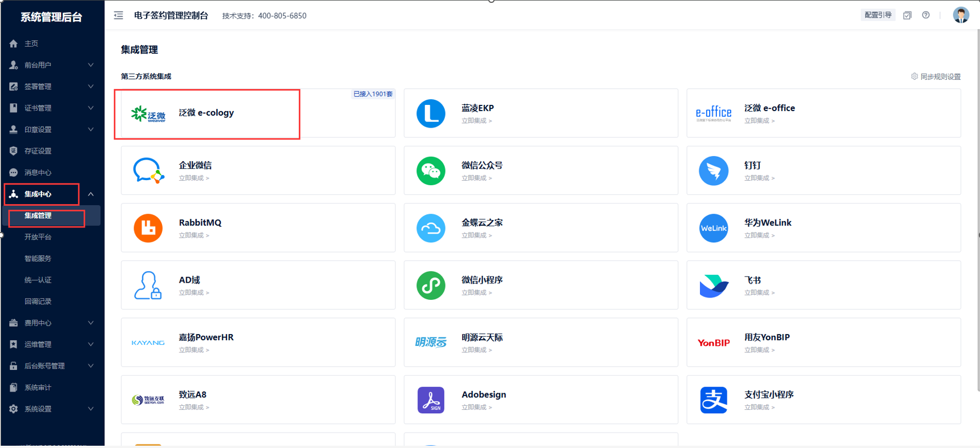Click the 微信小程序 green icon

tap(431, 285)
